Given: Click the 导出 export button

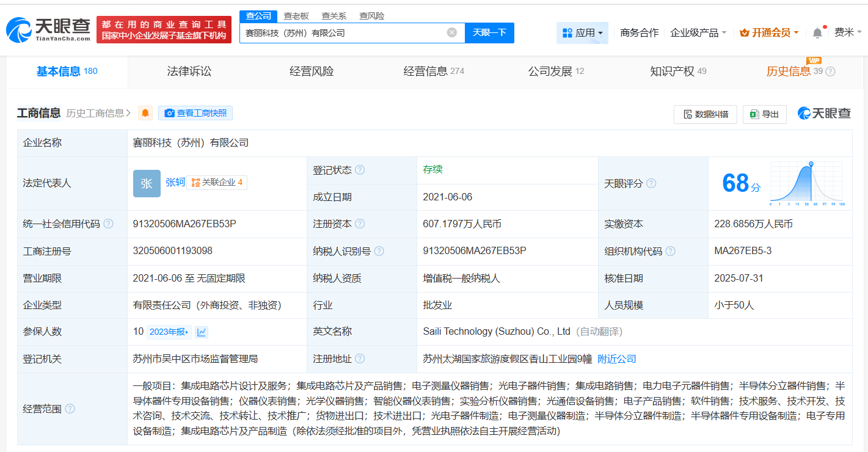Looking at the screenshot, I should pyautogui.click(x=764, y=114).
